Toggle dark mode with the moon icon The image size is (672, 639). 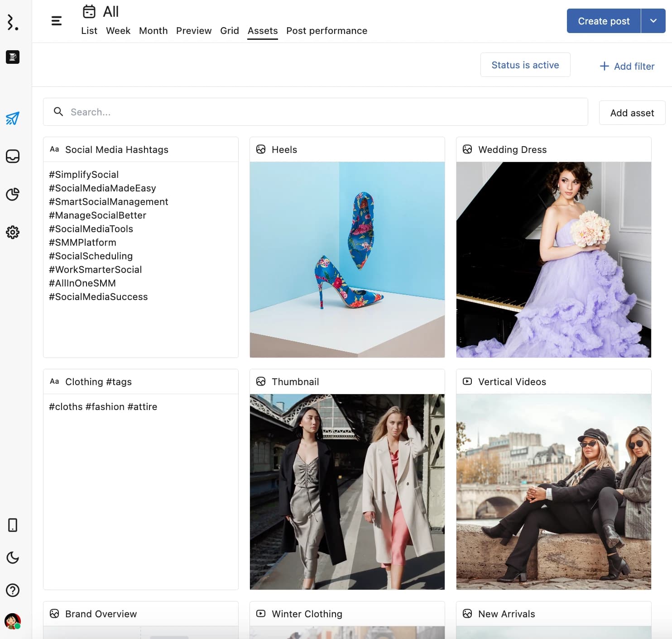click(13, 558)
